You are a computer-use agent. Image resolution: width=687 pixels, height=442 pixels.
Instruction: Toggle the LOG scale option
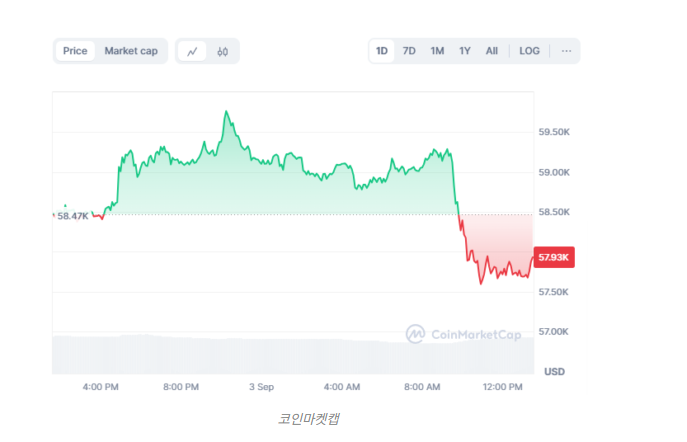(x=529, y=51)
